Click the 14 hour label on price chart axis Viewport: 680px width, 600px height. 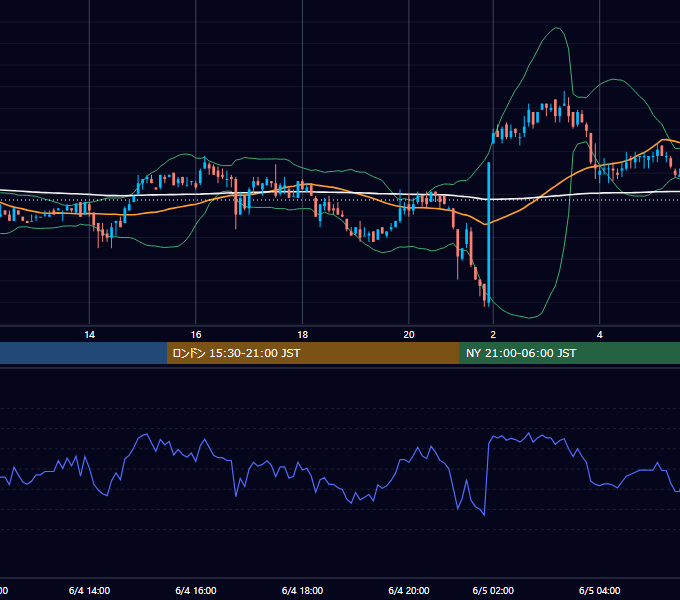coord(89,335)
